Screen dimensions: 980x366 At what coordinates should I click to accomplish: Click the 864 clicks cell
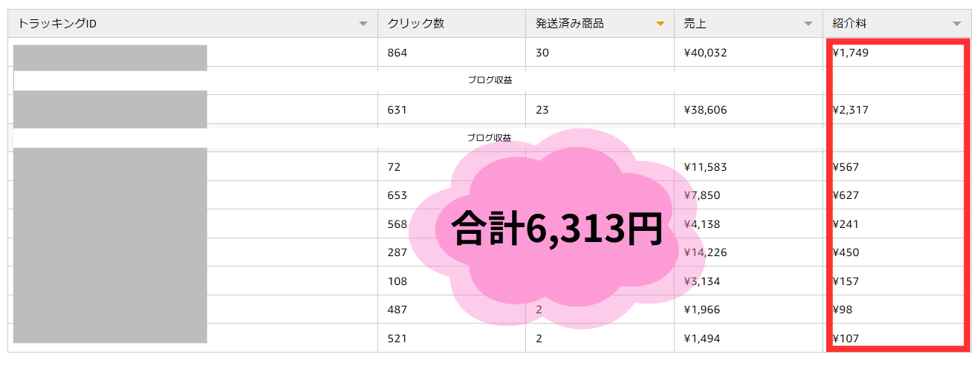click(397, 53)
